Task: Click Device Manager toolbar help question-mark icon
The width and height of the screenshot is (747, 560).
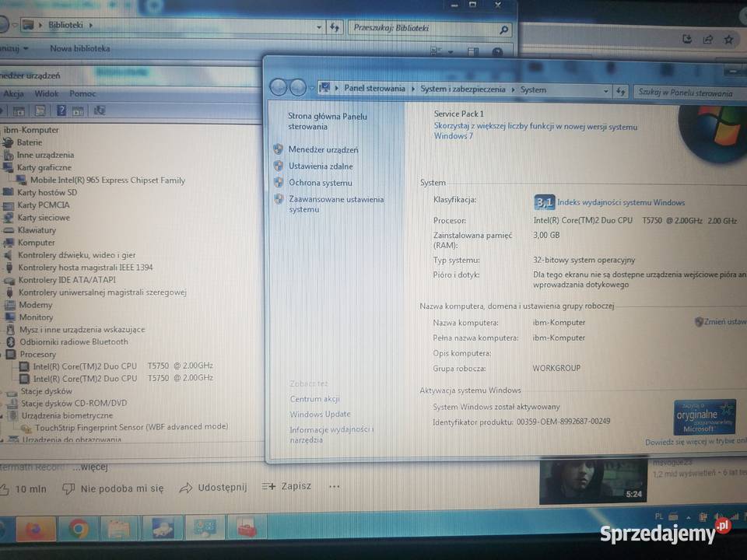Action: (61, 111)
